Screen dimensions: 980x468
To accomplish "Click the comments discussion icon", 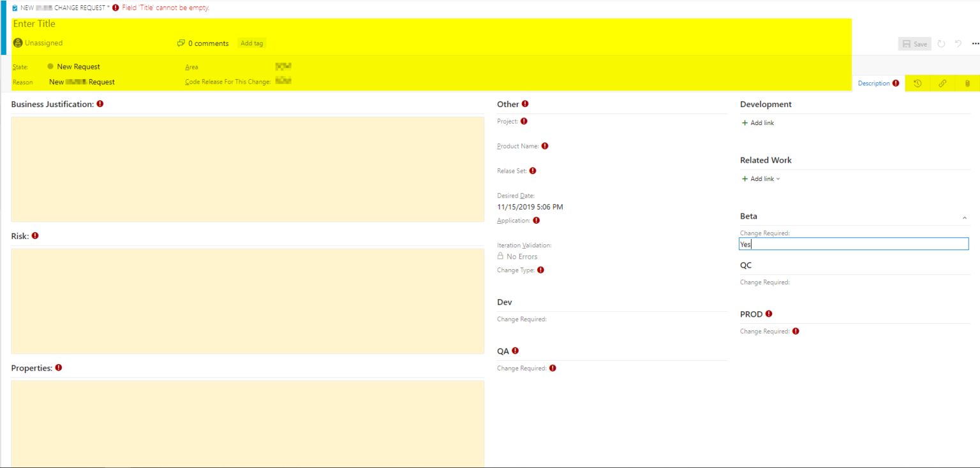I will click(181, 43).
